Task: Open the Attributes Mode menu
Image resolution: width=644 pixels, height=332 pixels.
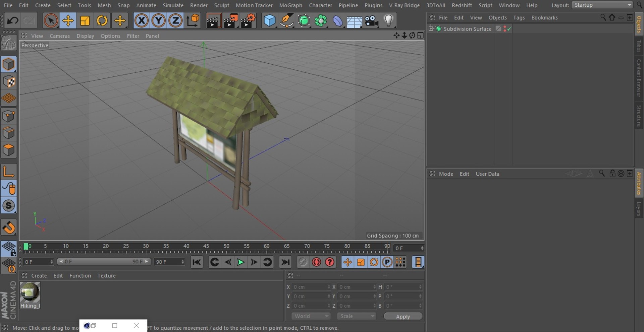Action: point(446,174)
